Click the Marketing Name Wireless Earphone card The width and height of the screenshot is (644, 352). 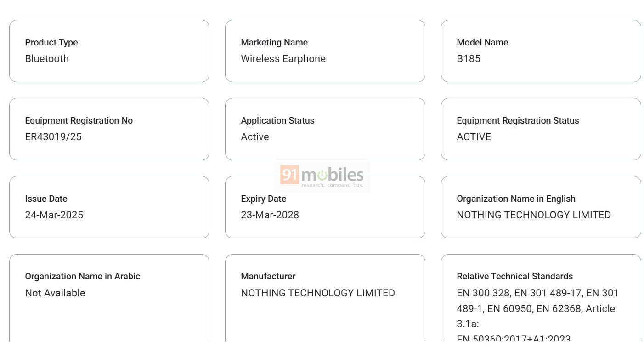(x=325, y=51)
